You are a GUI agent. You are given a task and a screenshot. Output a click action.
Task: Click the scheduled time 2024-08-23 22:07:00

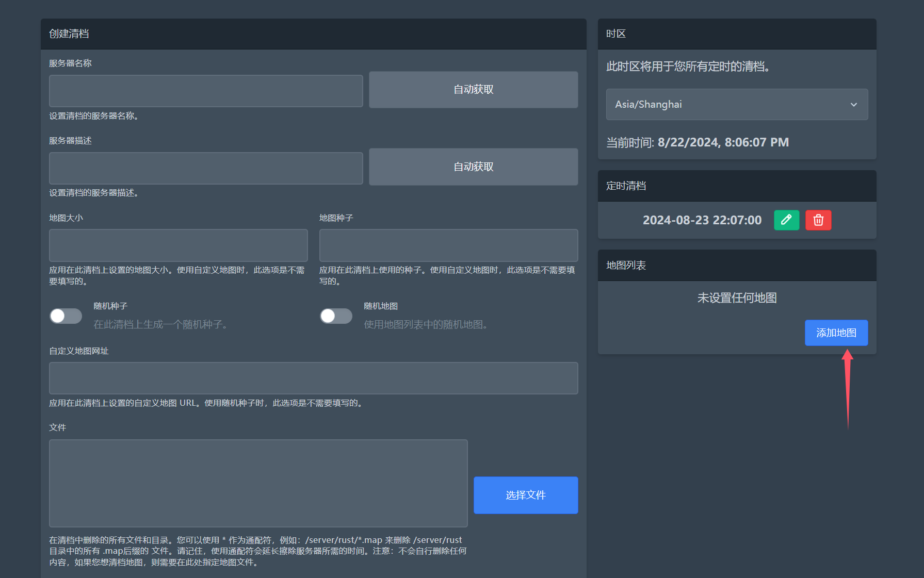[702, 220]
